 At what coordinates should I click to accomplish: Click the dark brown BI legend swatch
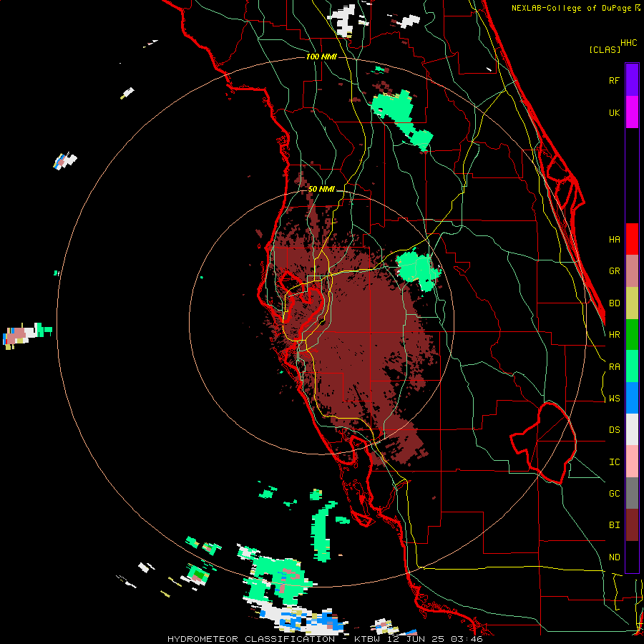click(x=632, y=525)
